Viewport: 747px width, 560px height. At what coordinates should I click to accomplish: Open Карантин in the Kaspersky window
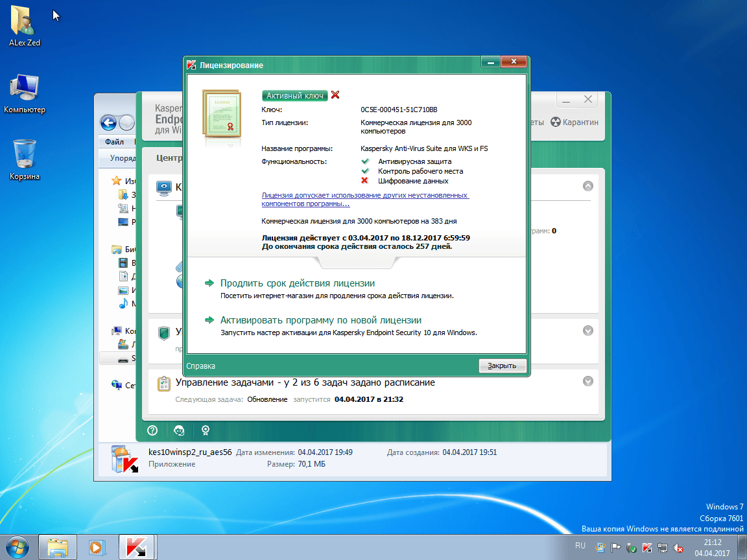[580, 122]
